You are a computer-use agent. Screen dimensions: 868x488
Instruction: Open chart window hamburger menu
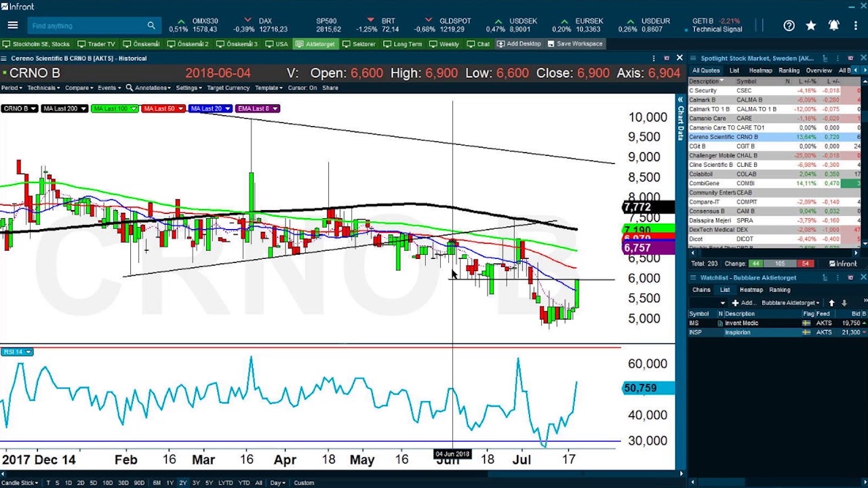[x=4, y=58]
